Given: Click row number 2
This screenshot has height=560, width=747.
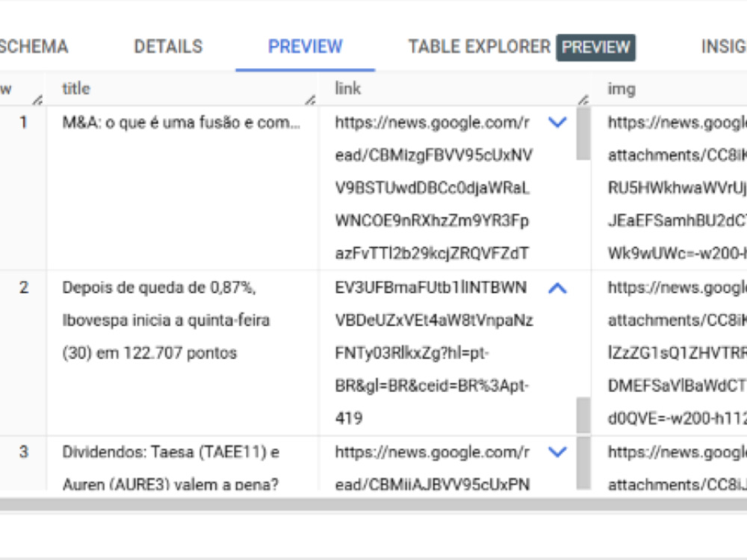Looking at the screenshot, I should (x=23, y=287).
